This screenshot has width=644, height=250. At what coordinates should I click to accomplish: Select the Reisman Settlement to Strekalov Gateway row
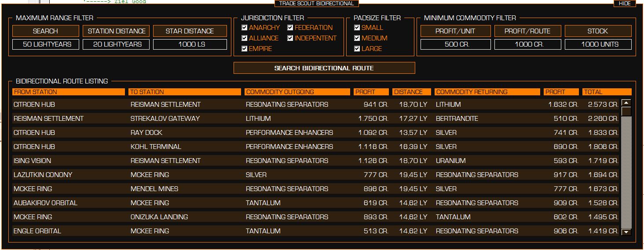point(316,119)
